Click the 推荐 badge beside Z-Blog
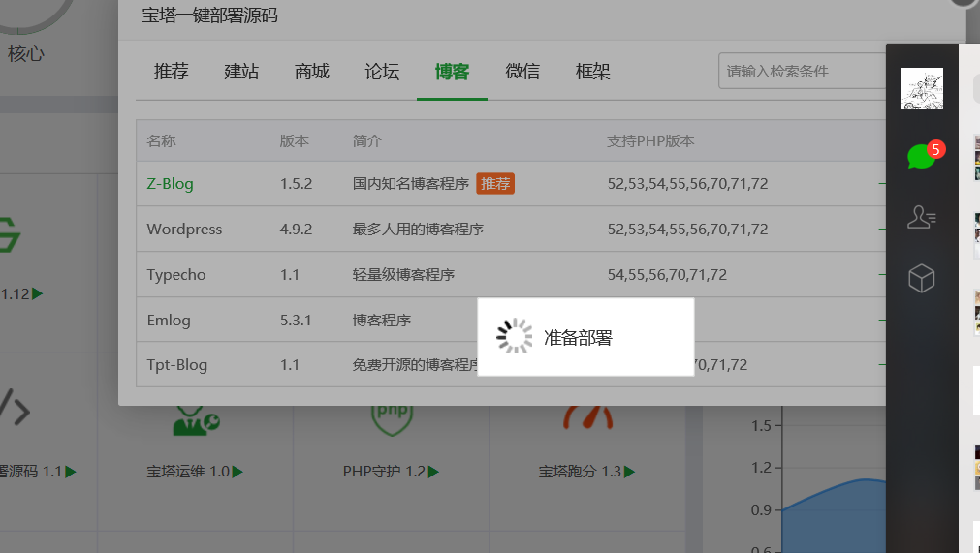This screenshot has width=980, height=553. pos(495,183)
